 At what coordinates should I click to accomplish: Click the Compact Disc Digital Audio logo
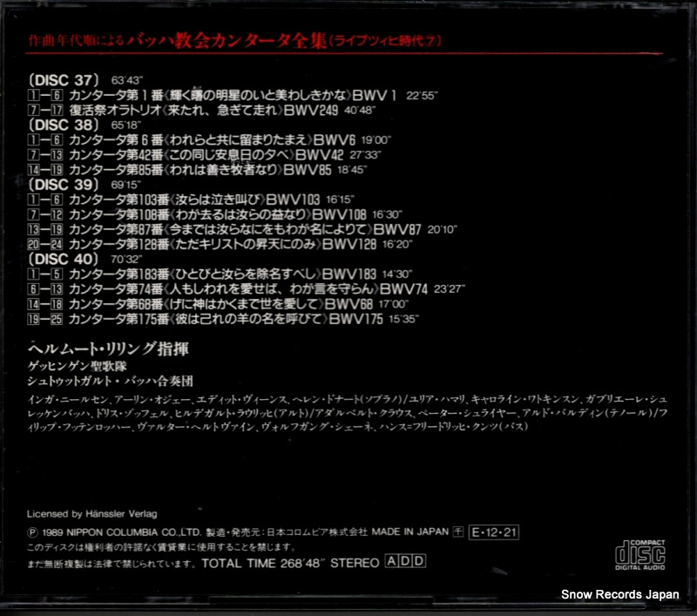(640, 555)
